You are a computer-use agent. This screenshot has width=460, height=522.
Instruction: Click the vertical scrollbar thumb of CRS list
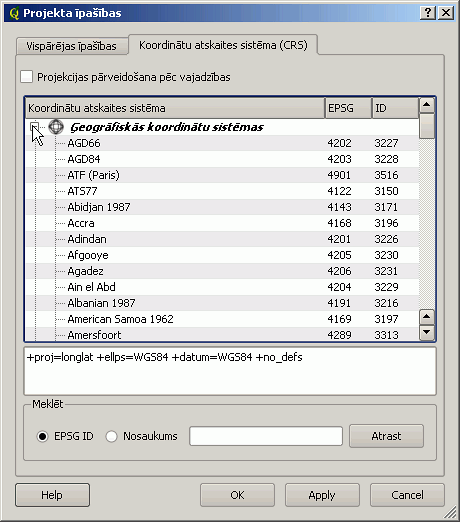(427, 126)
